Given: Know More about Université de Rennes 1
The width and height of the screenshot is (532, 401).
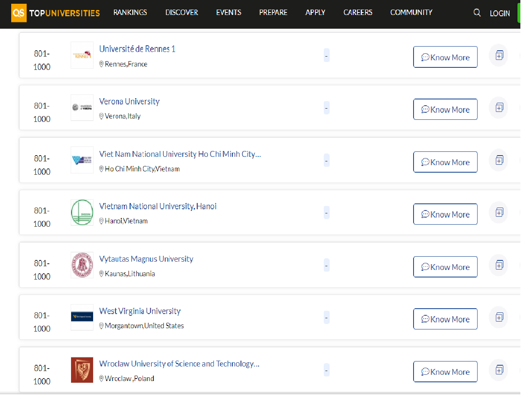Looking at the screenshot, I should click(x=445, y=57).
